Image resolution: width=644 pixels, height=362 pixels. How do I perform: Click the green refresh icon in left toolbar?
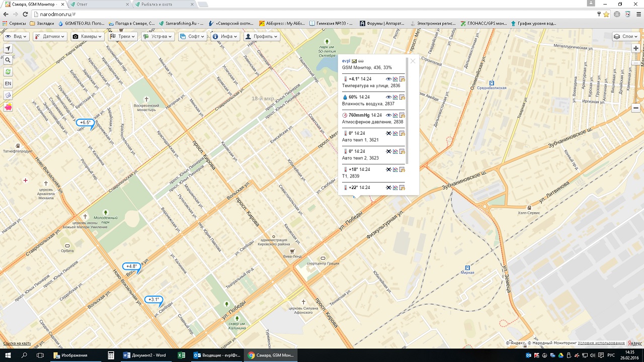click(x=8, y=72)
